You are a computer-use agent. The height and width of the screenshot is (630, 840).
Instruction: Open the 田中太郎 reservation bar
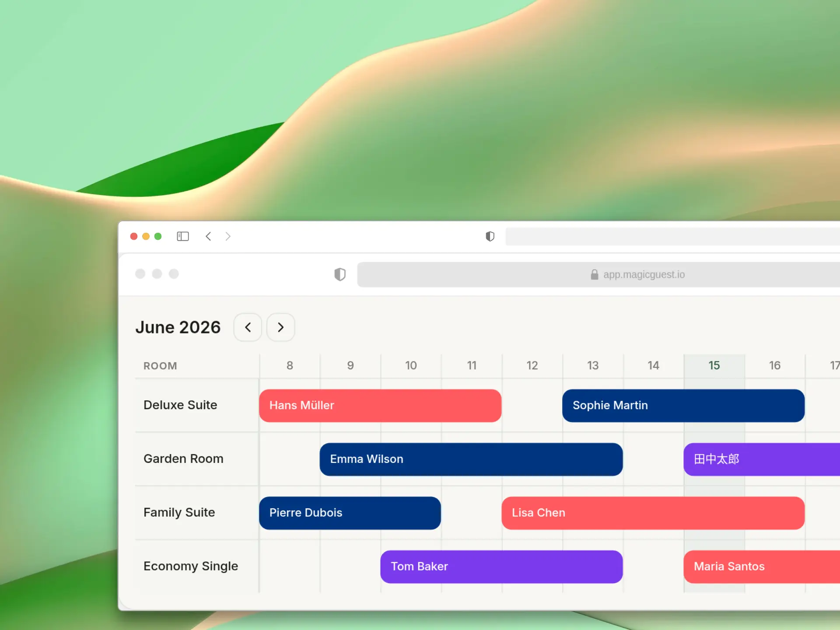point(762,459)
